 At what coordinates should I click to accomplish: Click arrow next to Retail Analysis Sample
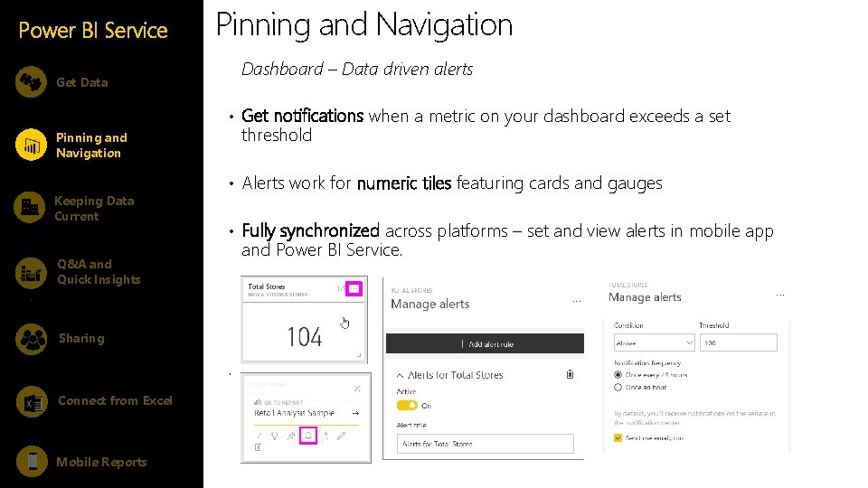tap(355, 413)
